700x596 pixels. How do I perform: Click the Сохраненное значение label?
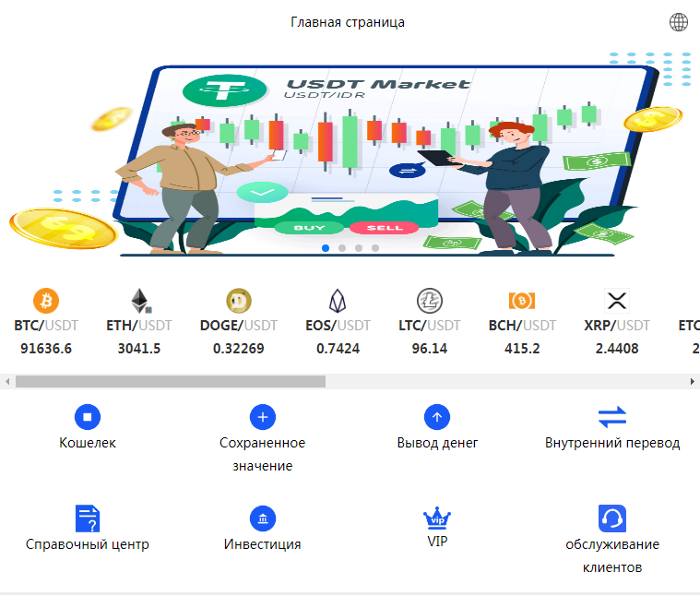263,454
